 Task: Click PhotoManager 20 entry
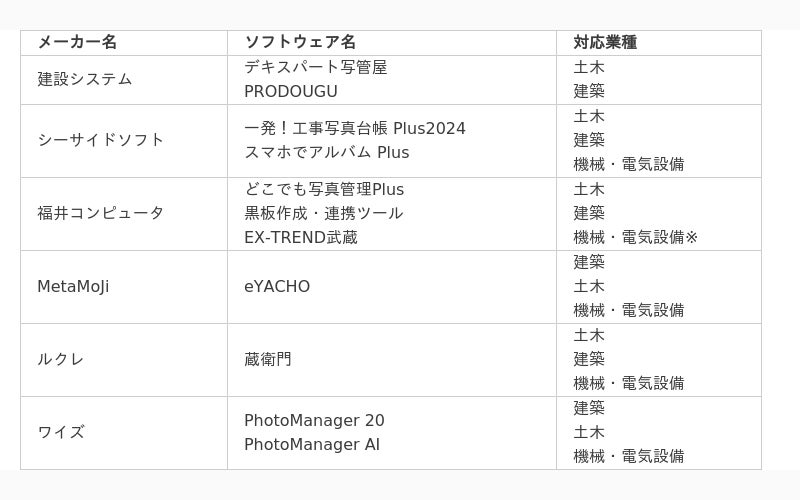(314, 420)
